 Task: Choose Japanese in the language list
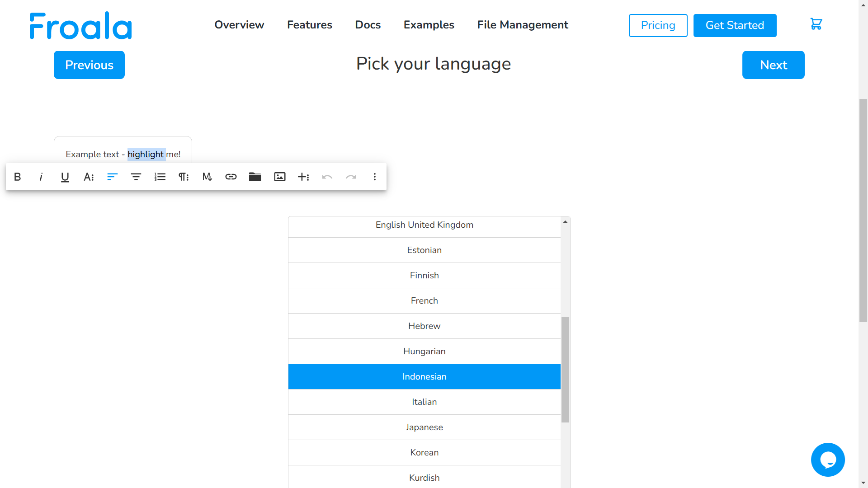click(x=424, y=427)
